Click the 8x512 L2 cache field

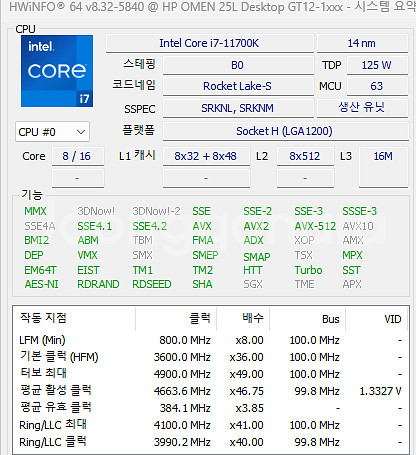click(x=305, y=156)
